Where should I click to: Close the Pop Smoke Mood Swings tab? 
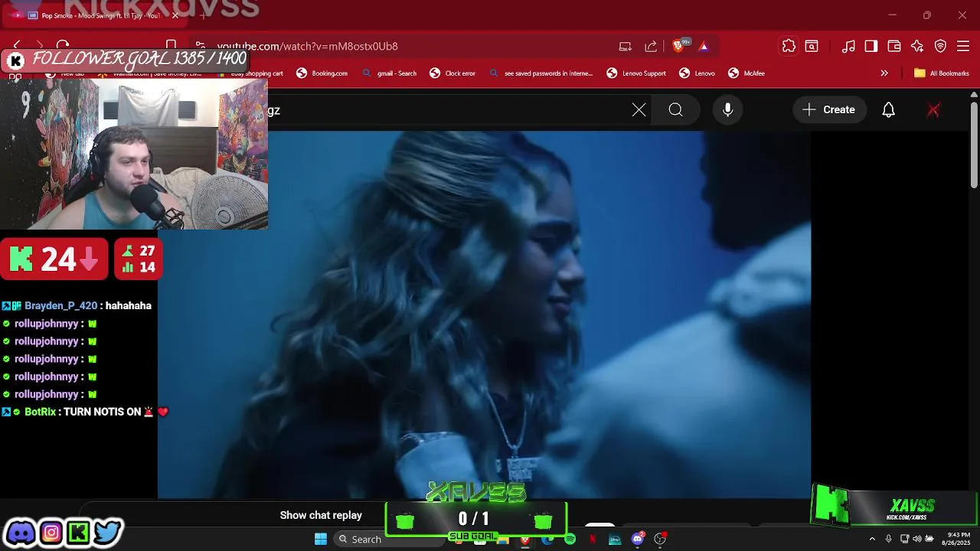click(x=175, y=15)
